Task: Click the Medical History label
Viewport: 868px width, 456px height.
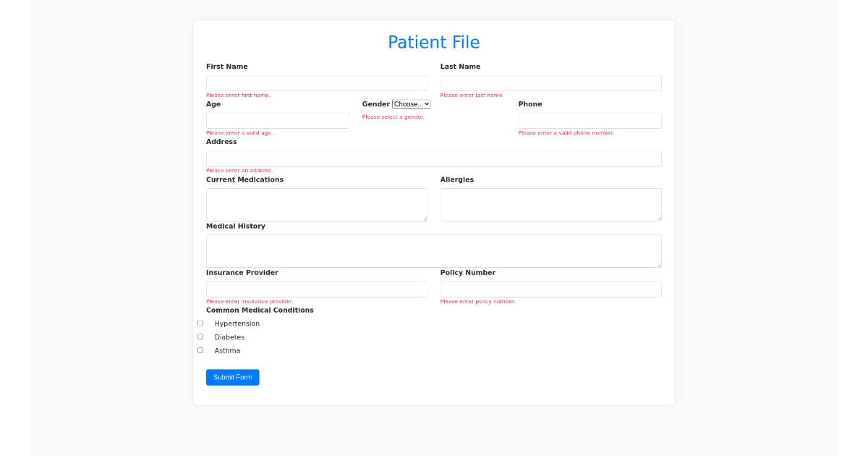Action: coord(236,226)
